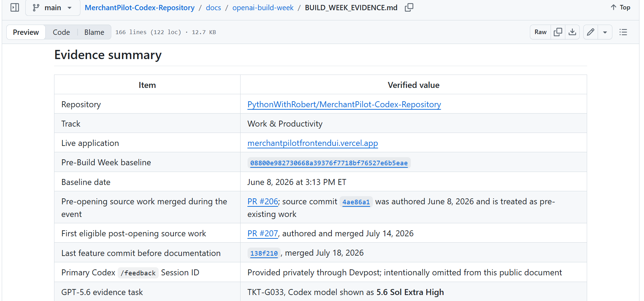Switch to the Blame tab
644x301 pixels.
94,32
